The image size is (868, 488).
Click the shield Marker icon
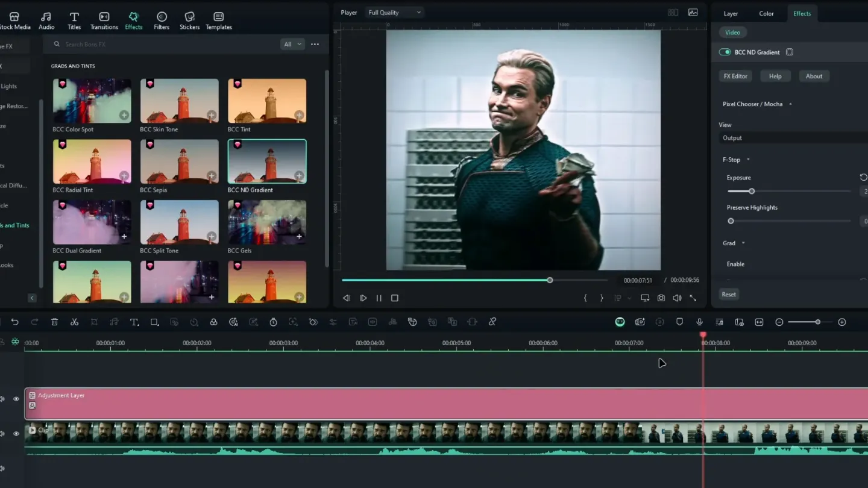tap(679, 322)
